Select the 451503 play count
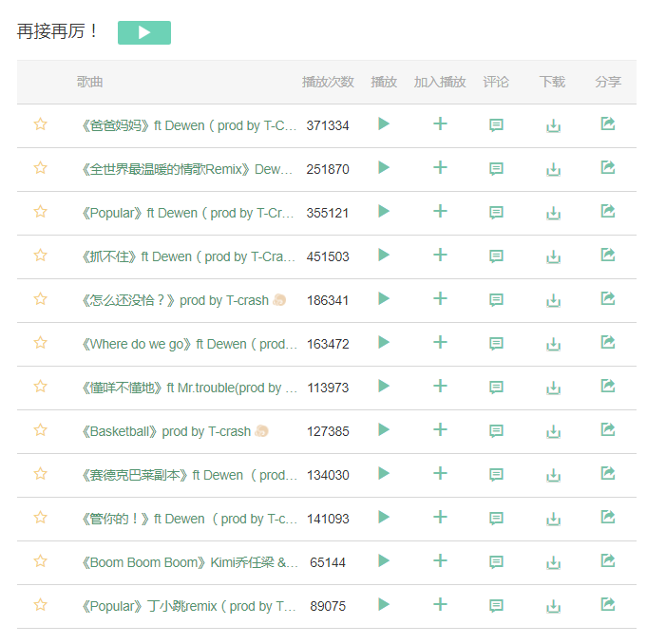The width and height of the screenshot is (647, 644). [328, 256]
